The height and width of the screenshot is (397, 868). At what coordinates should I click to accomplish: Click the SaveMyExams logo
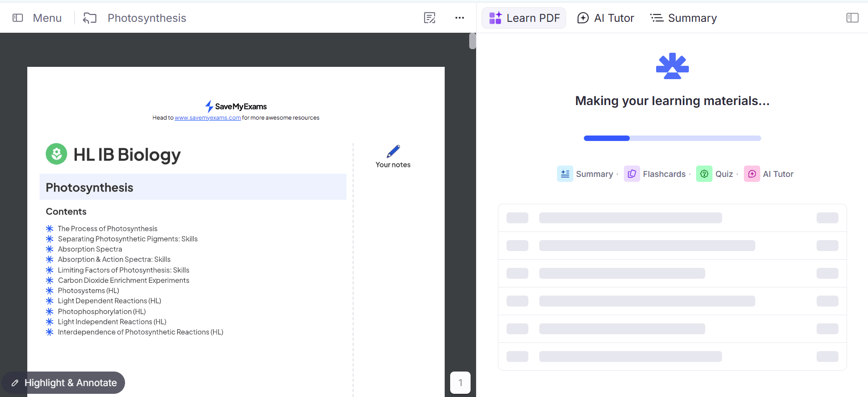point(236,106)
